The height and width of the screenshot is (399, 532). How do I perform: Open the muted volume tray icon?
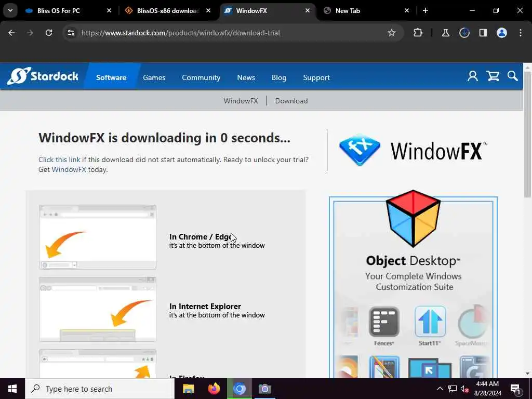coord(464,389)
